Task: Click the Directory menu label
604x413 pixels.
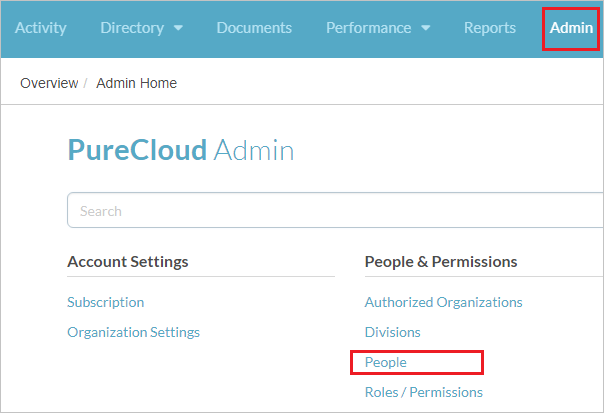Action: 133,28
